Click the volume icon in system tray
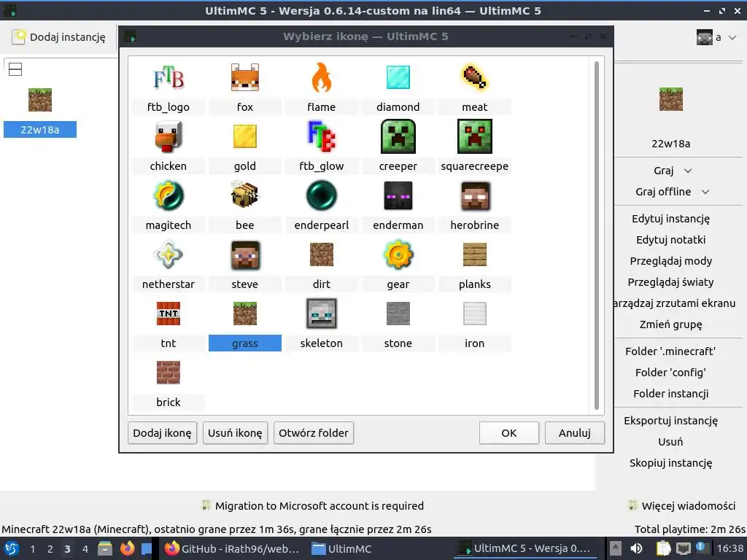This screenshot has height=560, width=747. point(636,548)
